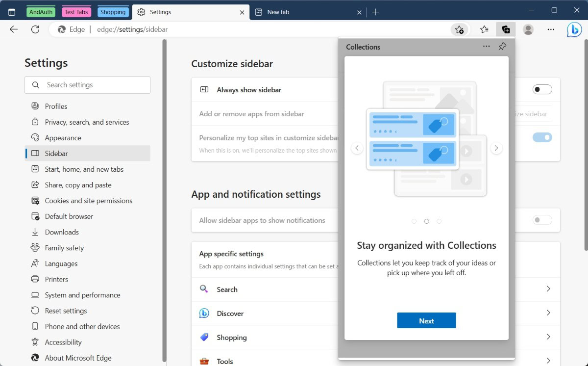Image resolution: width=588 pixels, height=366 pixels.
Task: Click the Next button in Collections
Action: 426,321
